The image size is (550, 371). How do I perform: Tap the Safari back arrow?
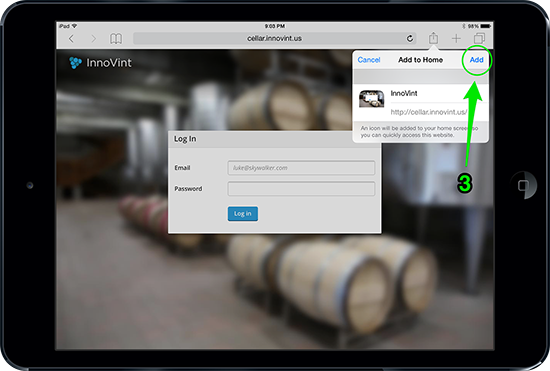(x=72, y=39)
